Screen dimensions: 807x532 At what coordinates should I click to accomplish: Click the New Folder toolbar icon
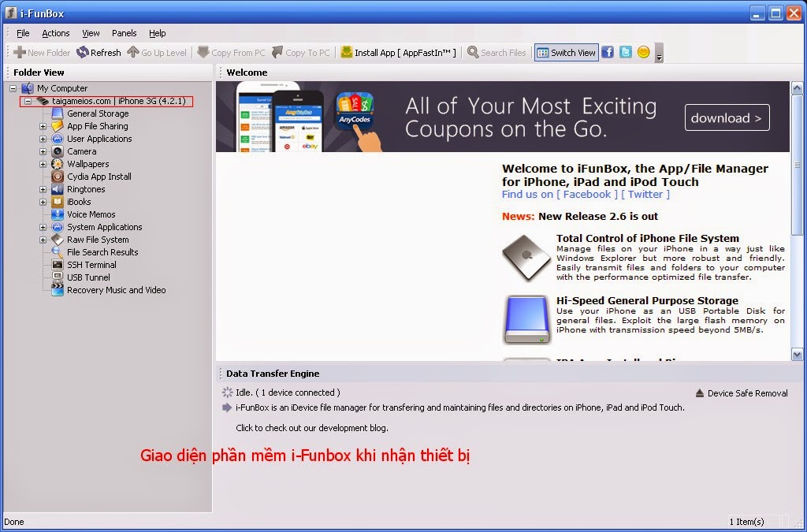(20, 52)
